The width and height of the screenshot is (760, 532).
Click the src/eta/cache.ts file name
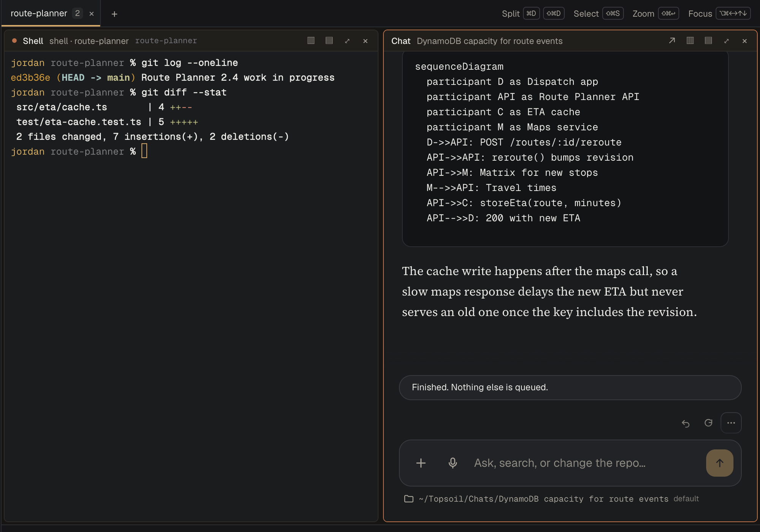point(62,107)
